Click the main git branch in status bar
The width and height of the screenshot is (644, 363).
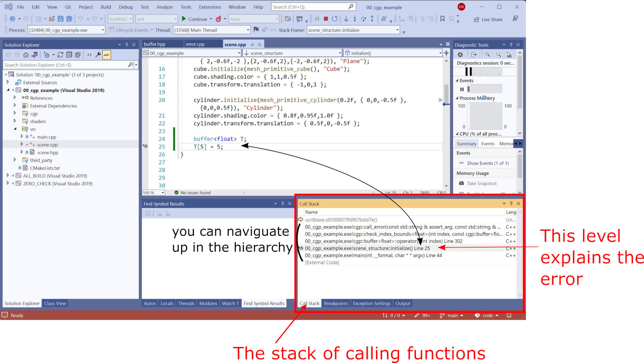tap(451, 315)
